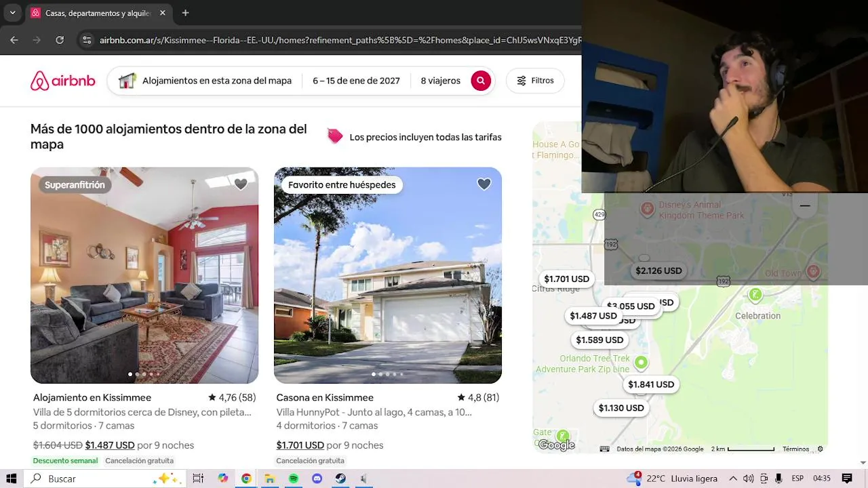Open the Windows Start menu
The width and height of the screenshot is (868, 488).
pyautogui.click(x=12, y=479)
